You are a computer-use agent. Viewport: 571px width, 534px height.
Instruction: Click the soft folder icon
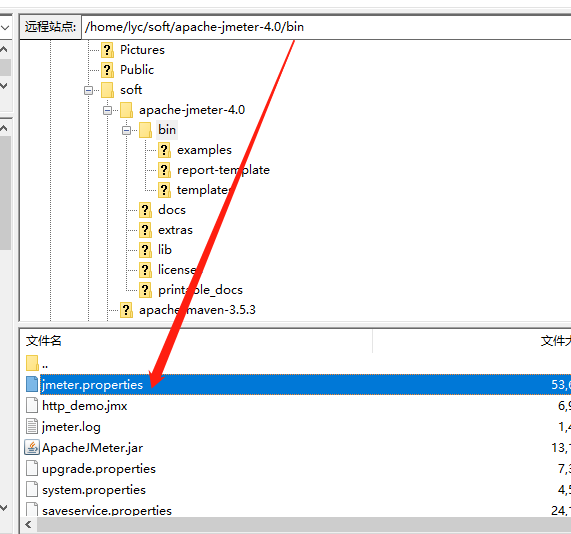pyautogui.click(x=107, y=90)
